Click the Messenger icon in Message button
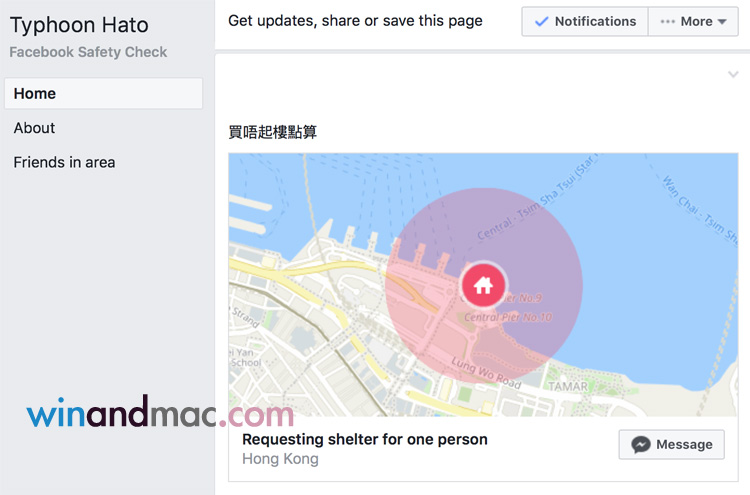Image resolution: width=750 pixels, height=495 pixels. click(641, 445)
